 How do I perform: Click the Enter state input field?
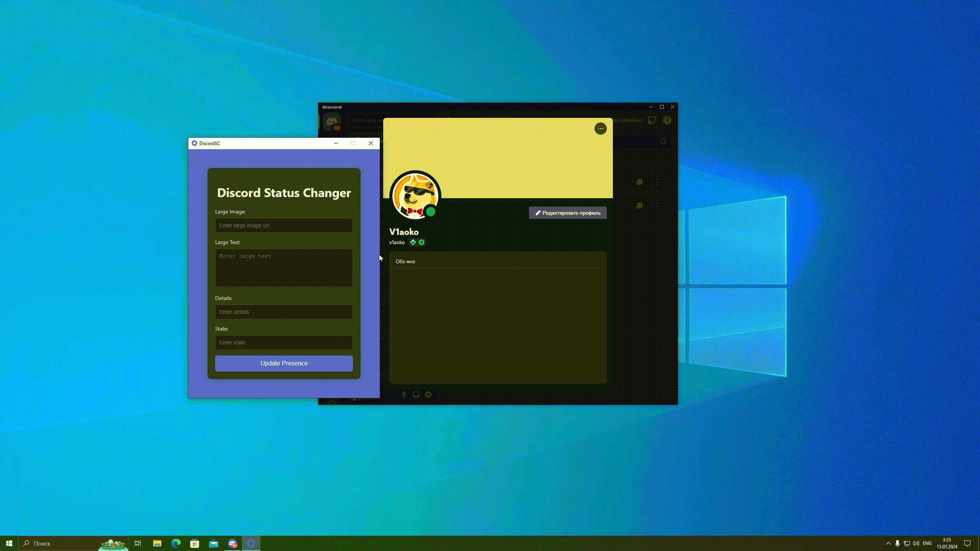click(x=284, y=342)
